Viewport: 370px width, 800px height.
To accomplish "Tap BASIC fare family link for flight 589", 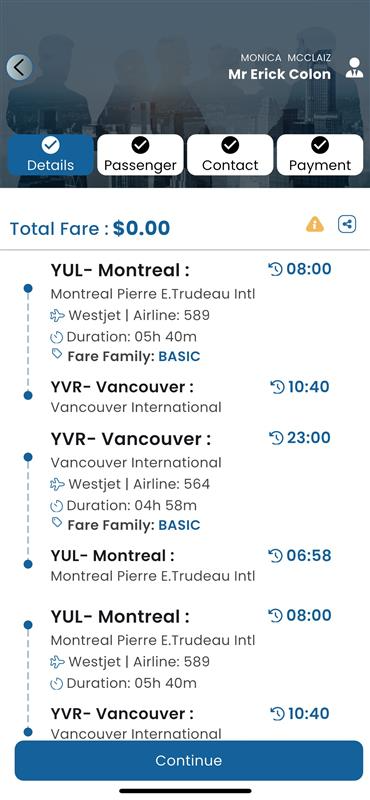I will pyautogui.click(x=179, y=357).
